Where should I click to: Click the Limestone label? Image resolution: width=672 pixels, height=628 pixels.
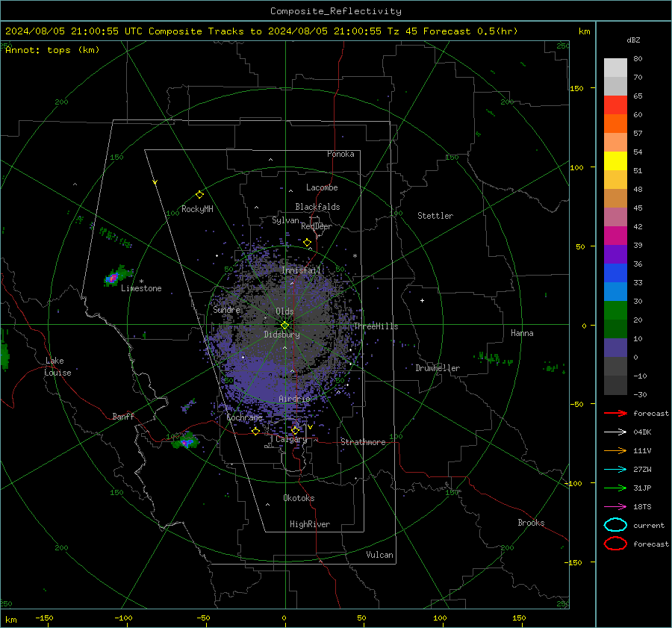141,288
